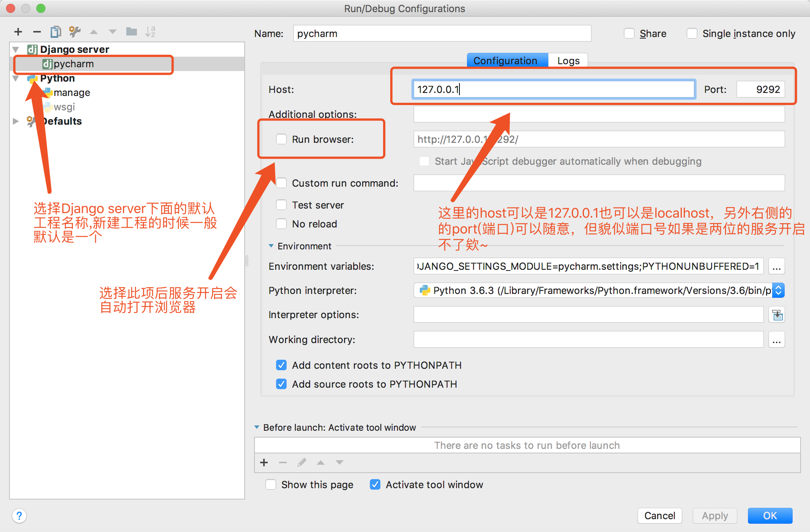Click the Apply button
This screenshot has width=810, height=532.
[x=715, y=516]
